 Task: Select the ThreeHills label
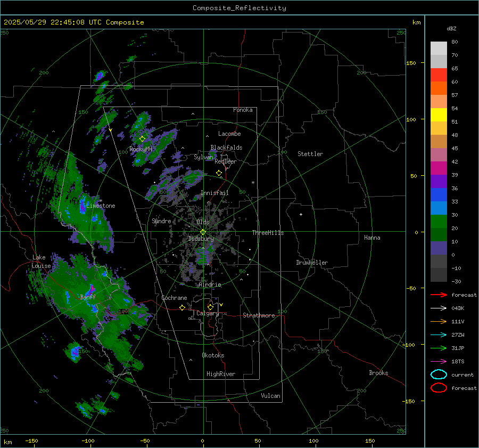[268, 233]
